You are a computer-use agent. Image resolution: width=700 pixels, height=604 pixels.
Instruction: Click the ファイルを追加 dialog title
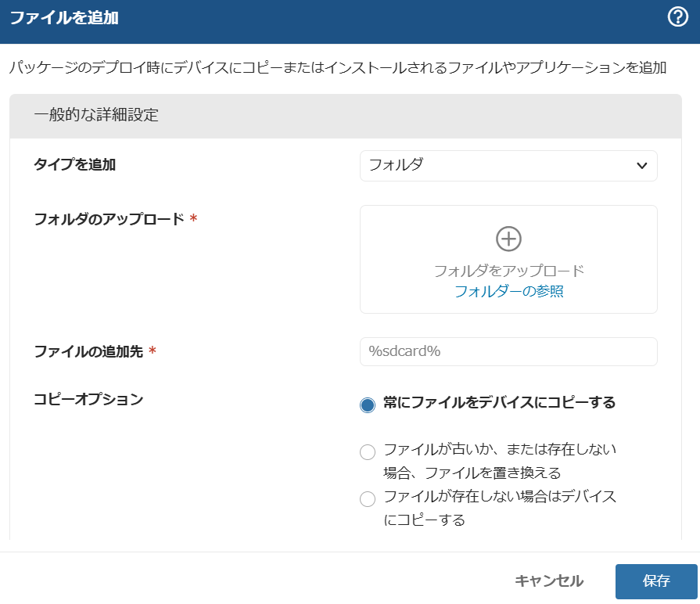tap(64, 18)
